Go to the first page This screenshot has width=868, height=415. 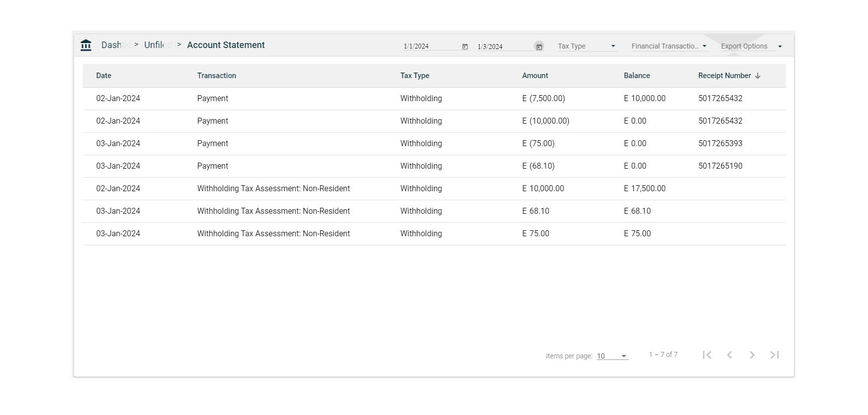click(707, 355)
